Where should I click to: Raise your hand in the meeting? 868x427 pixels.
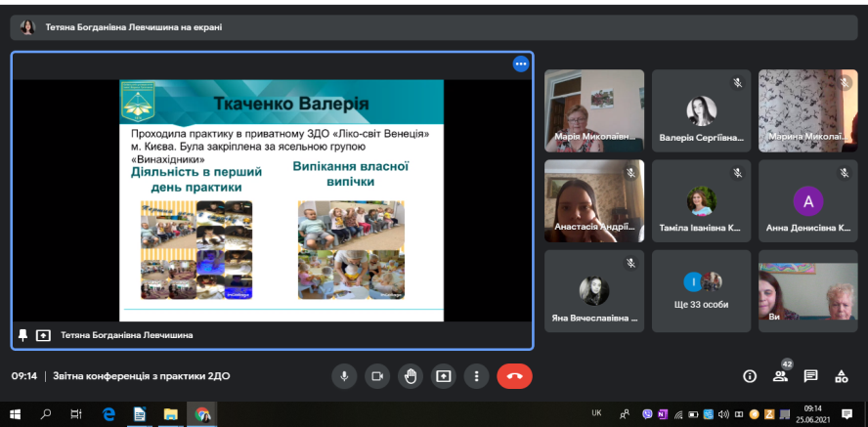pyautogui.click(x=411, y=375)
